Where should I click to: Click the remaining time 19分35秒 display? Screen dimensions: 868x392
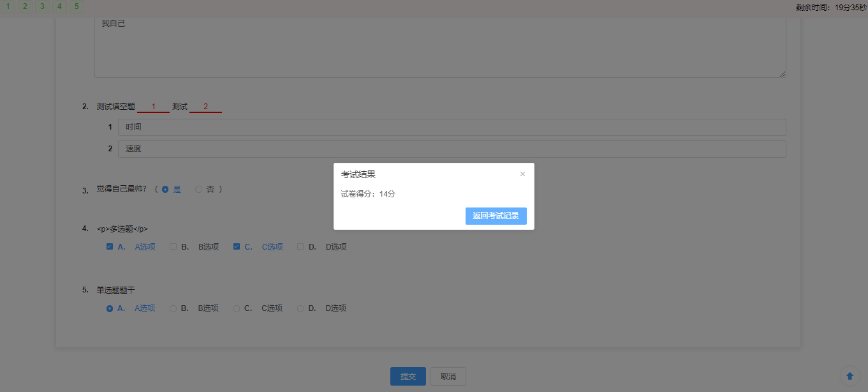coord(831,8)
